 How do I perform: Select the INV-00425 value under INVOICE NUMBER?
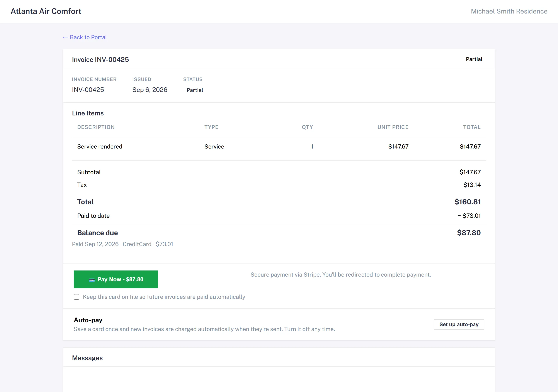pos(88,90)
